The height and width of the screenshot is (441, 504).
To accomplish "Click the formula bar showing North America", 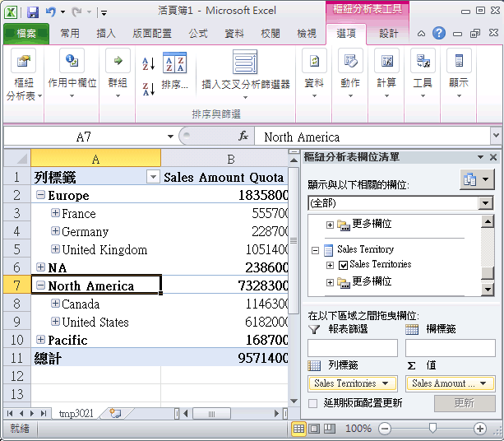I will (x=372, y=137).
